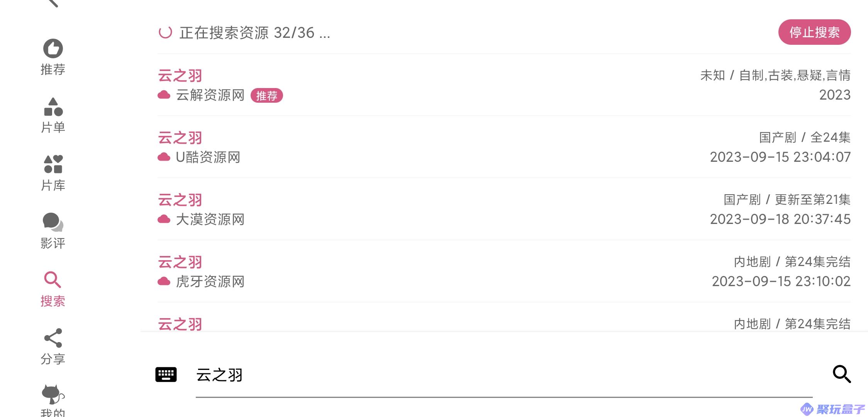The width and height of the screenshot is (868, 417).
Task: Open the 云之羽 result from 大漠资源网
Action: (504, 209)
